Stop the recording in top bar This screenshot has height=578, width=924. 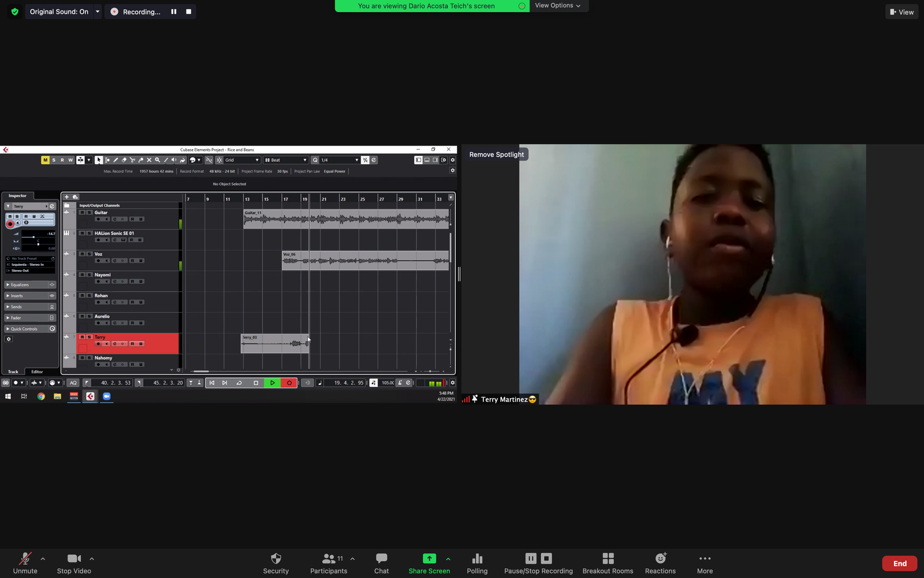point(188,12)
